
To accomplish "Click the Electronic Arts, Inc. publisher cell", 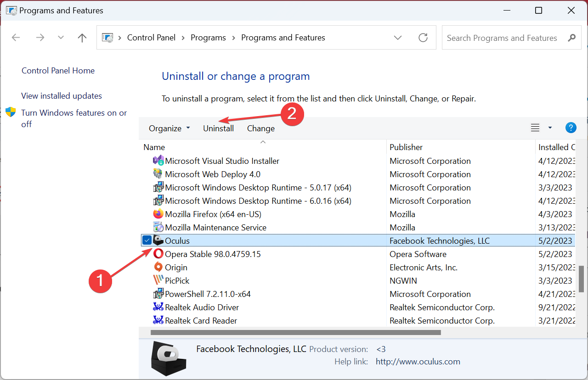I will 424,267.
